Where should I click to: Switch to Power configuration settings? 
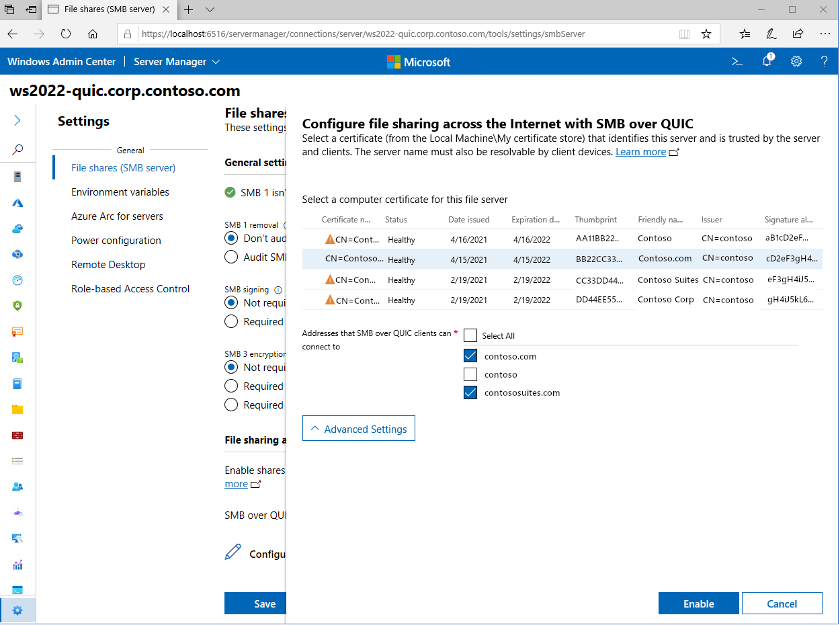click(116, 240)
